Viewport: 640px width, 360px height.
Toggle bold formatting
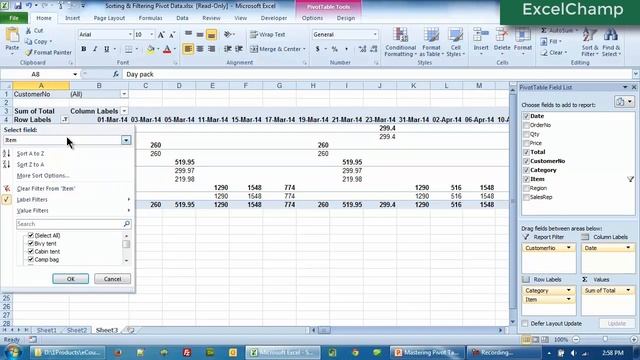tap(84, 49)
